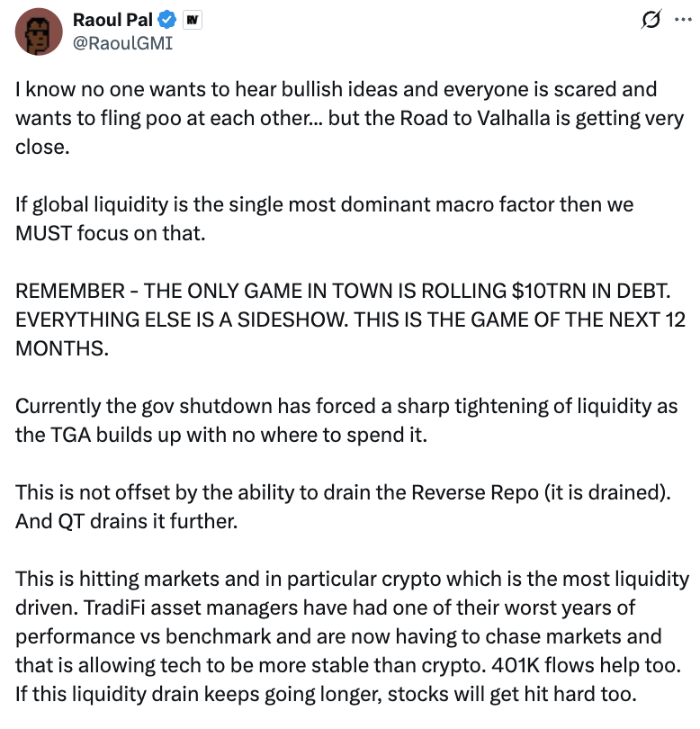
Task: Click the Grok icon on the post
Action: [x=650, y=19]
